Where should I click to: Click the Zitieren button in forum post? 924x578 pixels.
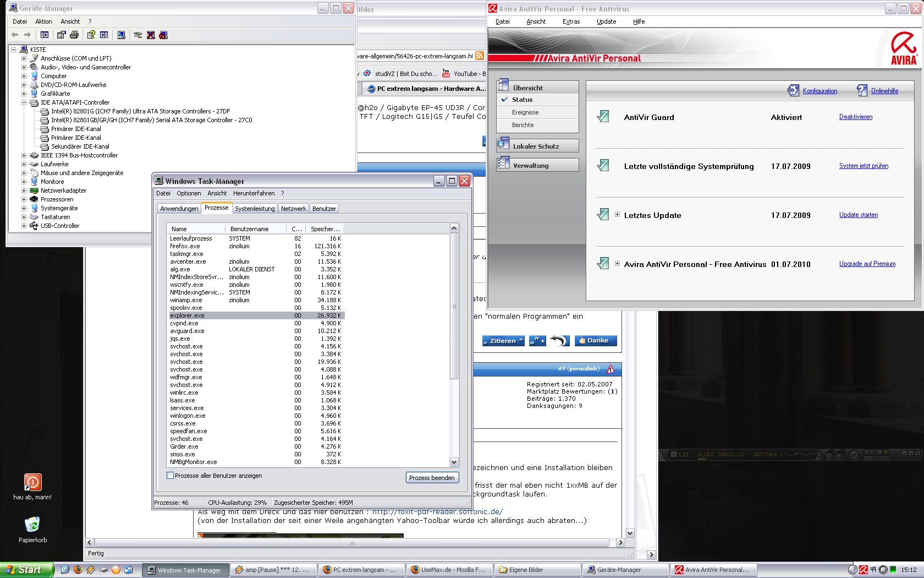pos(503,341)
